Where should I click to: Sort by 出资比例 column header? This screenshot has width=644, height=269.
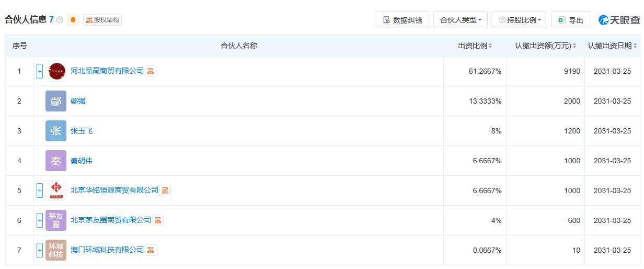475,46
